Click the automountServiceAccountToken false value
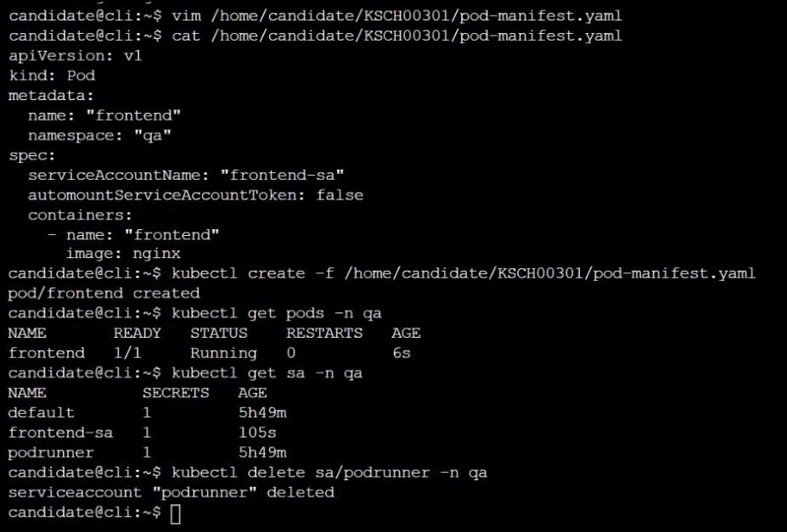787x532 pixels. click(340, 195)
